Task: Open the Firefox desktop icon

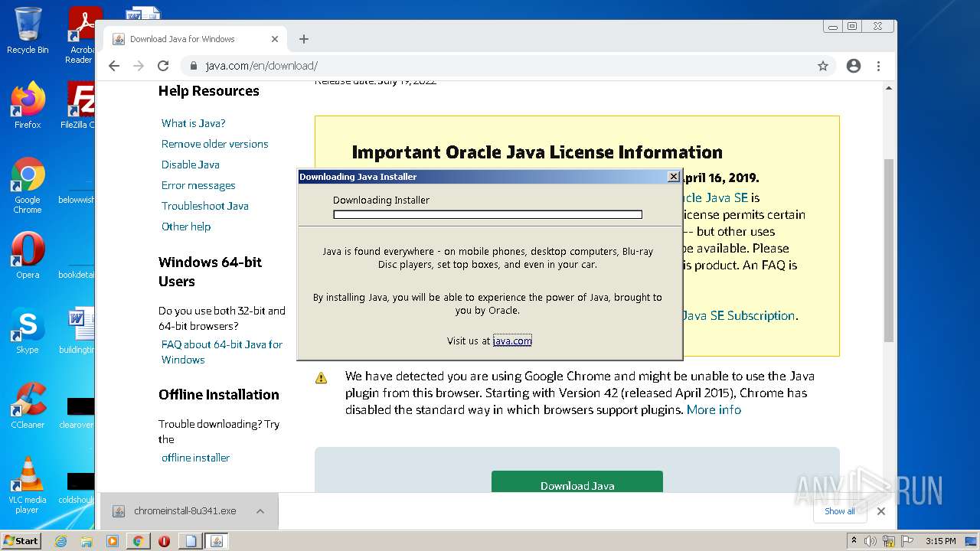Action: click(28, 105)
